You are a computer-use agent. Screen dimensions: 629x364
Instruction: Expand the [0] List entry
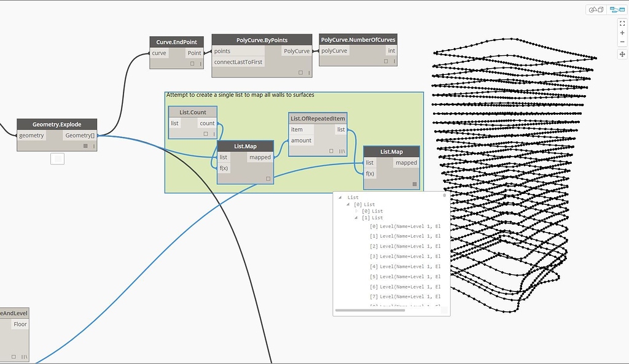pyautogui.click(x=356, y=211)
